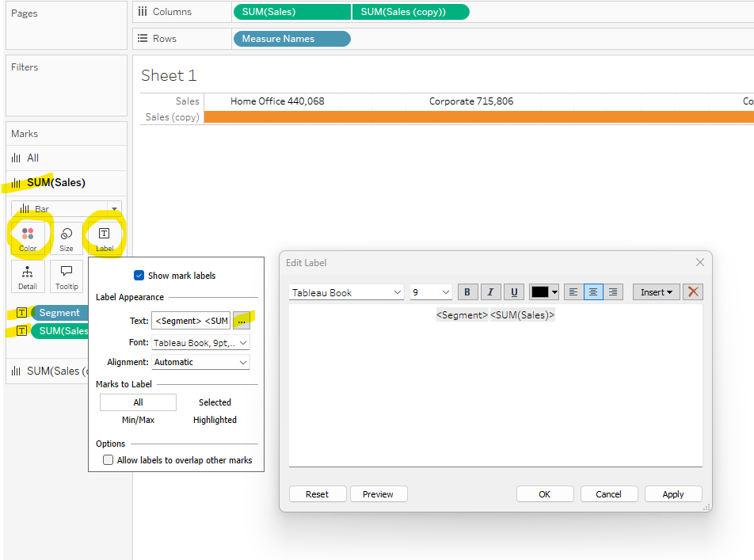Click the Color mark card icon
This screenshot has height=560, width=754.
(x=28, y=237)
